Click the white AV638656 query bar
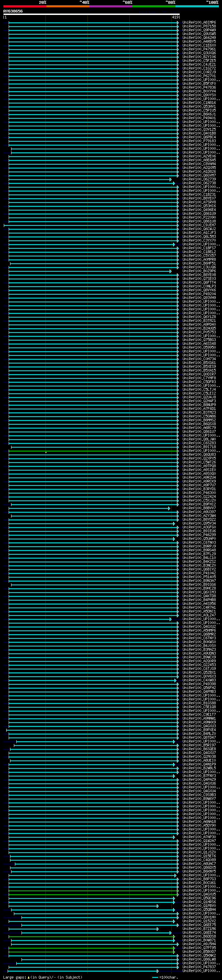The width and height of the screenshot is (222, 980). click(92, 14)
